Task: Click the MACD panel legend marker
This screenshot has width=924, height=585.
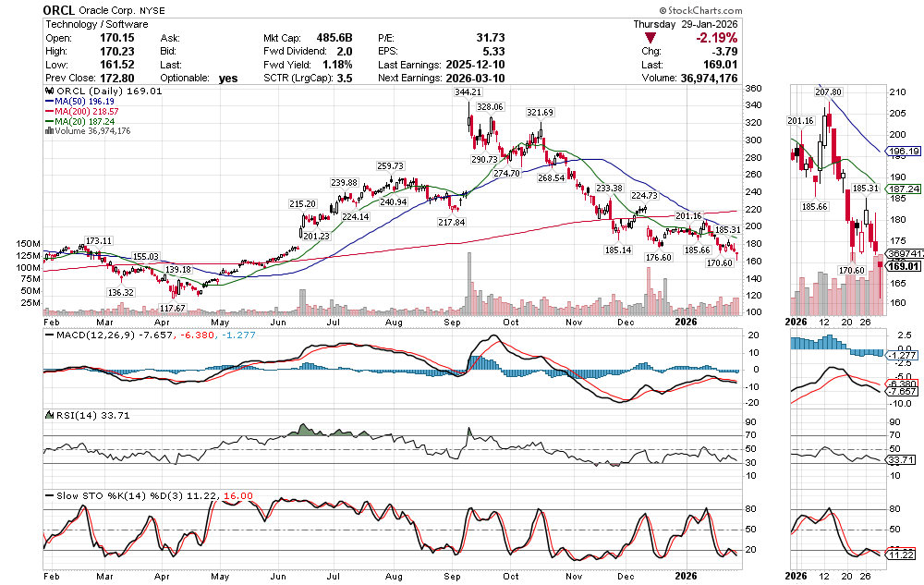Action: (49, 336)
